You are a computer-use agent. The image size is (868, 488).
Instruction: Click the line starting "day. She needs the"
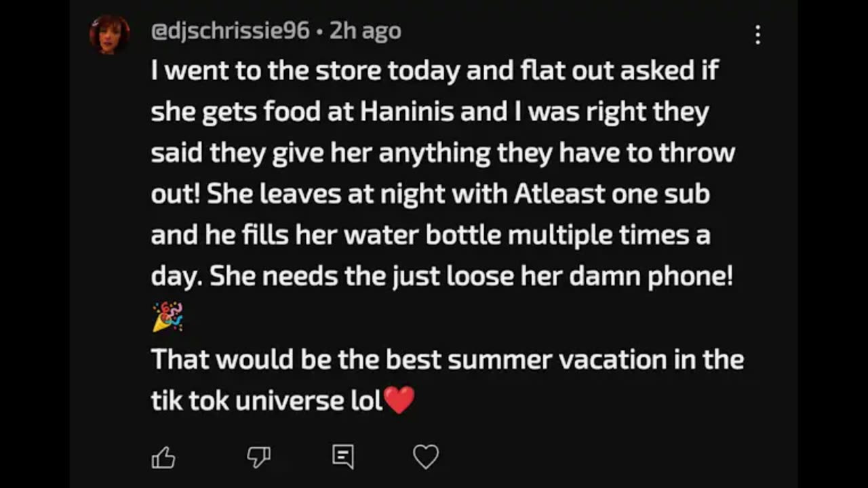441,277
